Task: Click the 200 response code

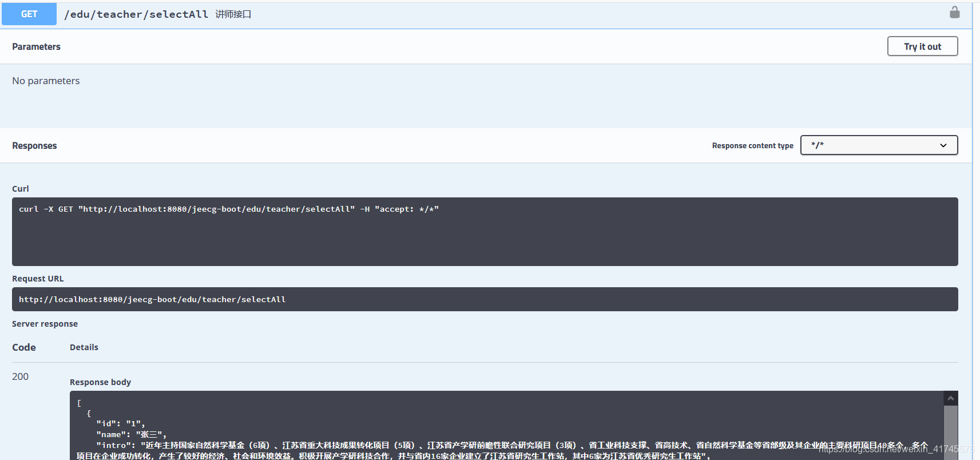Action: pyautogui.click(x=21, y=376)
